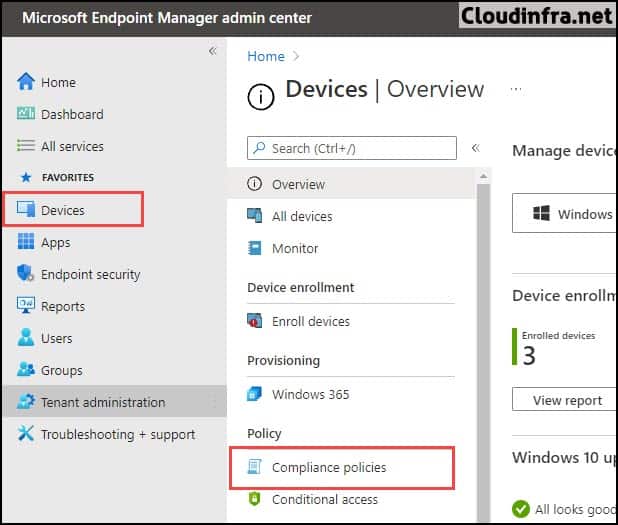
Task: Click the Reports screen icon
Action: pos(26,305)
